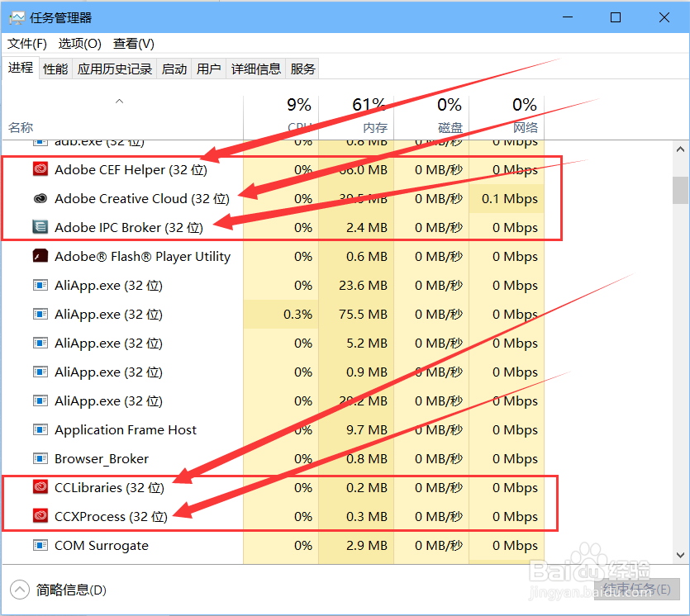Sort by the CPU column header
The width and height of the screenshot is (690, 616).
(x=281, y=117)
